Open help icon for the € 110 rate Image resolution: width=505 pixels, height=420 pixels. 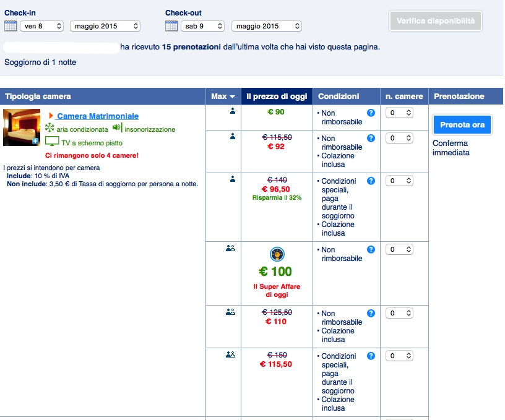click(371, 313)
